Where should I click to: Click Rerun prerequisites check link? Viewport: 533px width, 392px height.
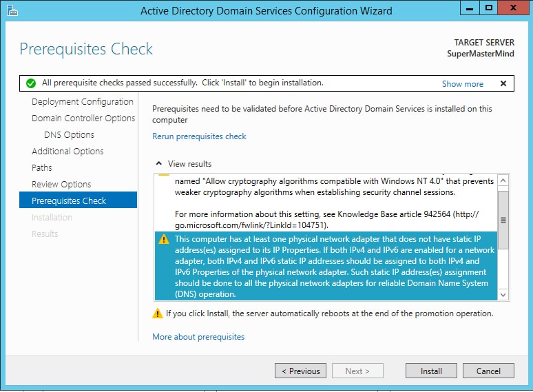[199, 136]
